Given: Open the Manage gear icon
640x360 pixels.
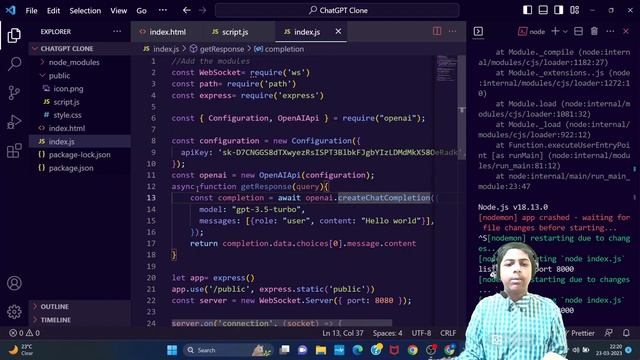Looking at the screenshot, I should coord(14,311).
